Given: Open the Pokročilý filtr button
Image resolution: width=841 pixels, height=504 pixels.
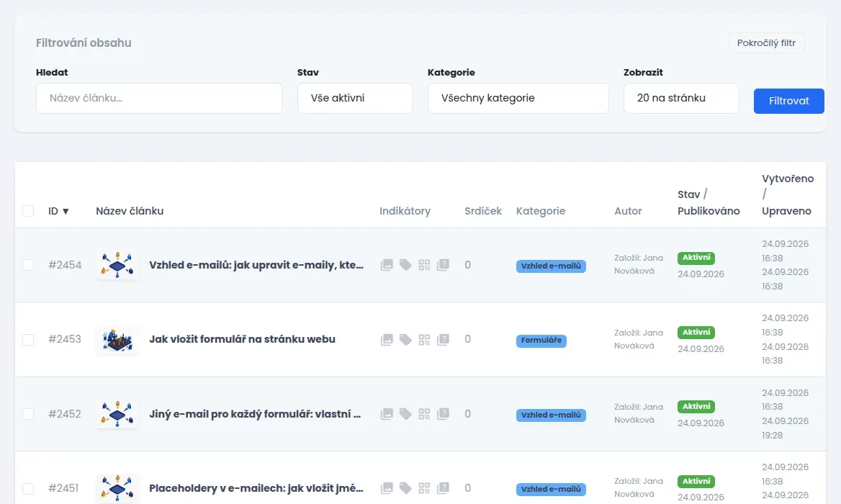Looking at the screenshot, I should pyautogui.click(x=766, y=43).
